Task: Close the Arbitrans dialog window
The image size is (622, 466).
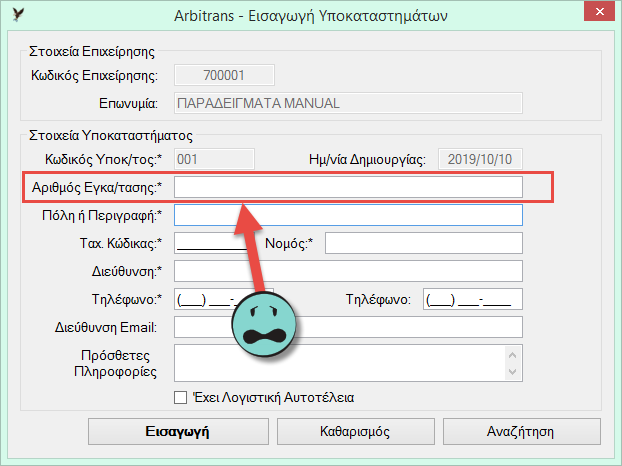Action: (x=599, y=12)
